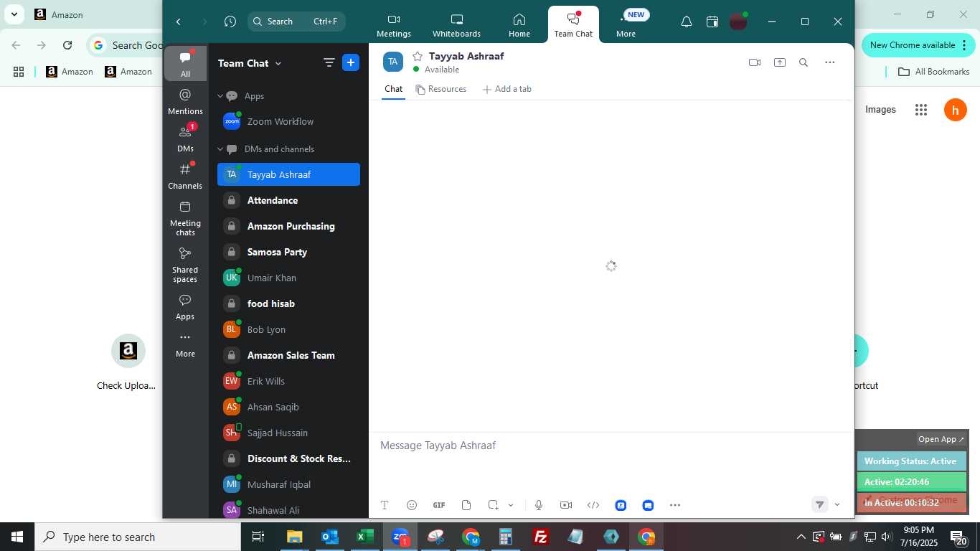Open the calendar icon in Zoom header

pos(712,22)
